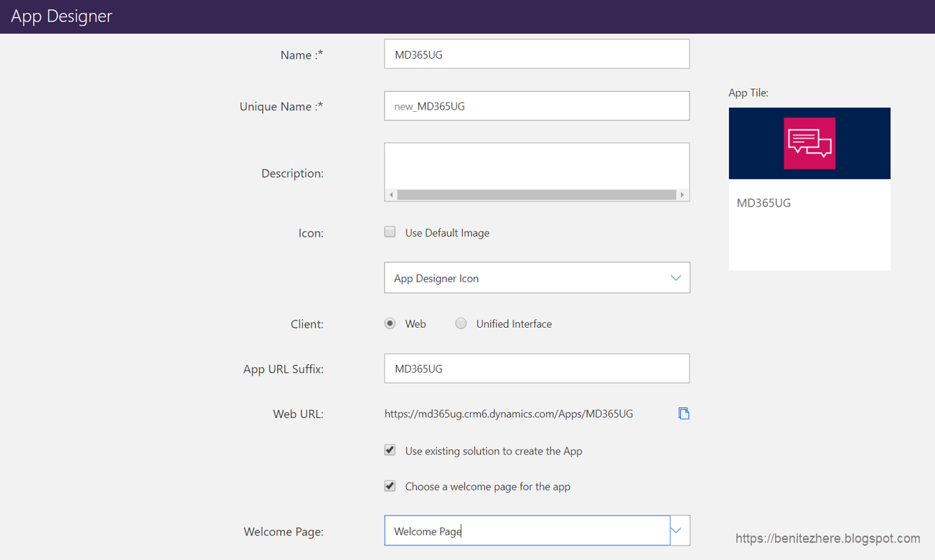935x560 pixels.
Task: Click the right arrow of the Description scrollbar
Action: click(x=682, y=194)
